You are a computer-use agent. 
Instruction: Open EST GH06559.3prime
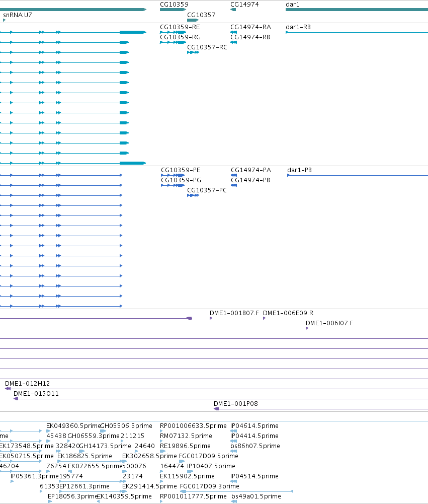tap(94, 436)
